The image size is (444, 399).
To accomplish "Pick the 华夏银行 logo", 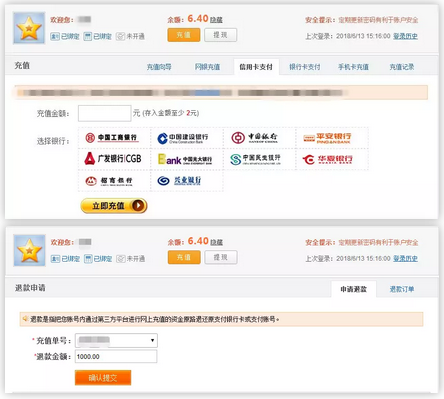I will coord(327,159).
